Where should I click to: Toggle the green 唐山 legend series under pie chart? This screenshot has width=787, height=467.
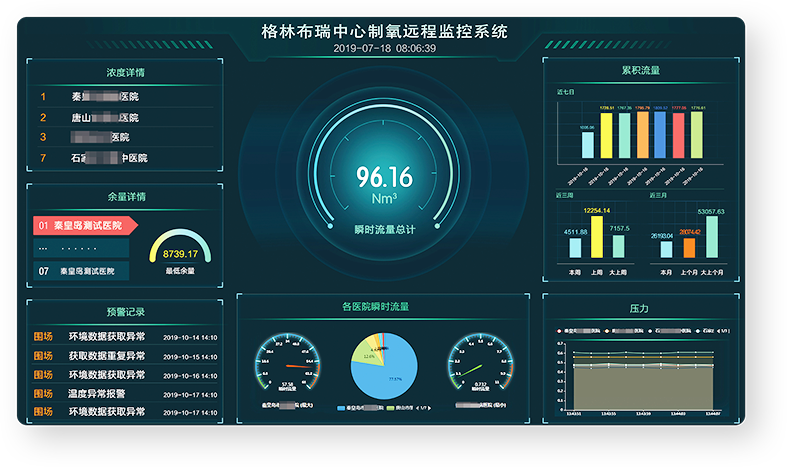pyautogui.click(x=391, y=409)
